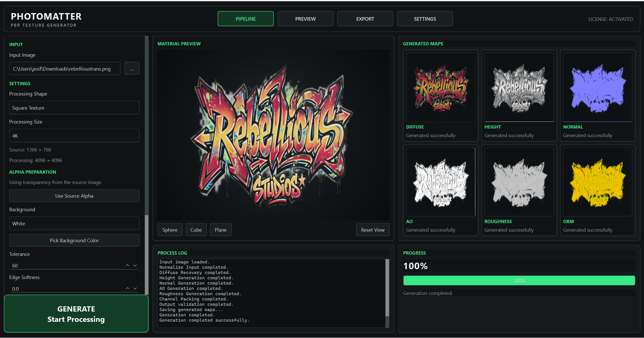
Task: Click 'Normal Generation completed.' log line
Action: click(x=196, y=283)
